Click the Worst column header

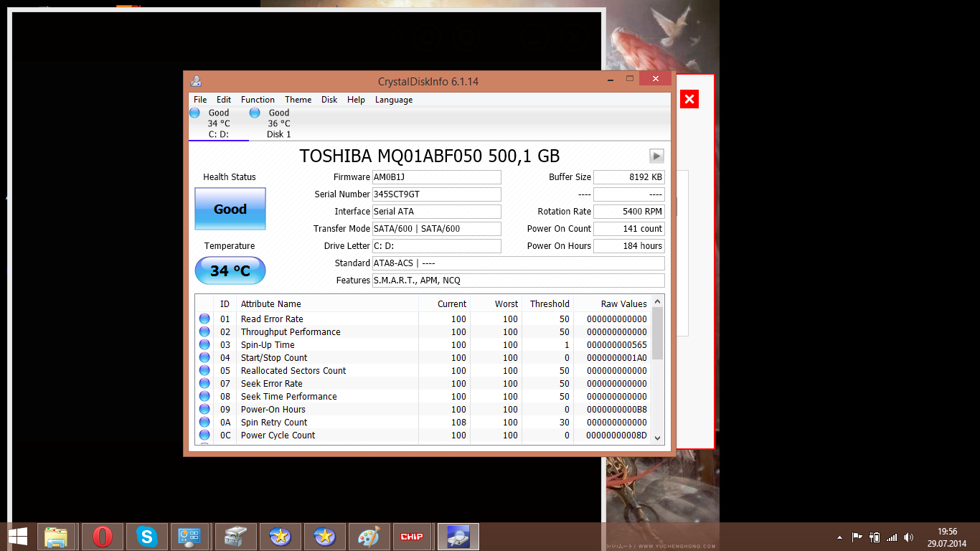496,303
